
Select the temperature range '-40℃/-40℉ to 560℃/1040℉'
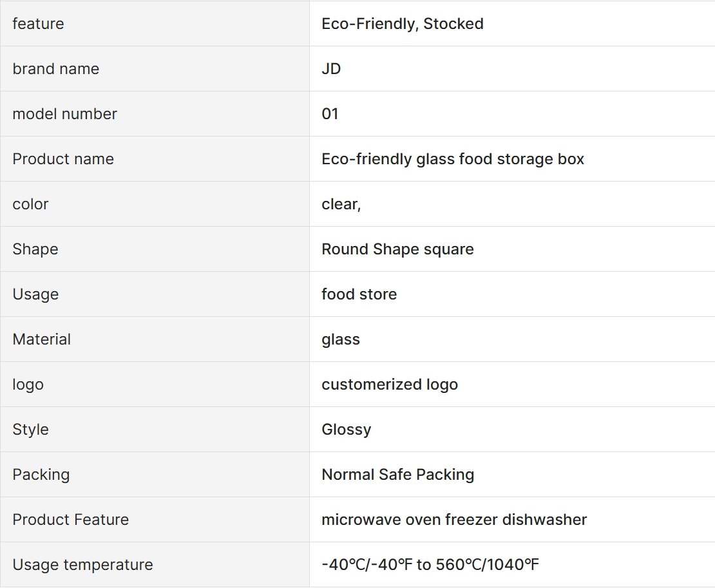pyautogui.click(x=430, y=565)
